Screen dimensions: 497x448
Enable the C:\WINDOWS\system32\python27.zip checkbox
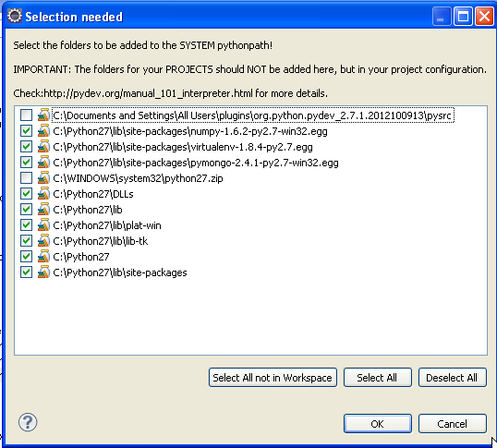coord(26,177)
